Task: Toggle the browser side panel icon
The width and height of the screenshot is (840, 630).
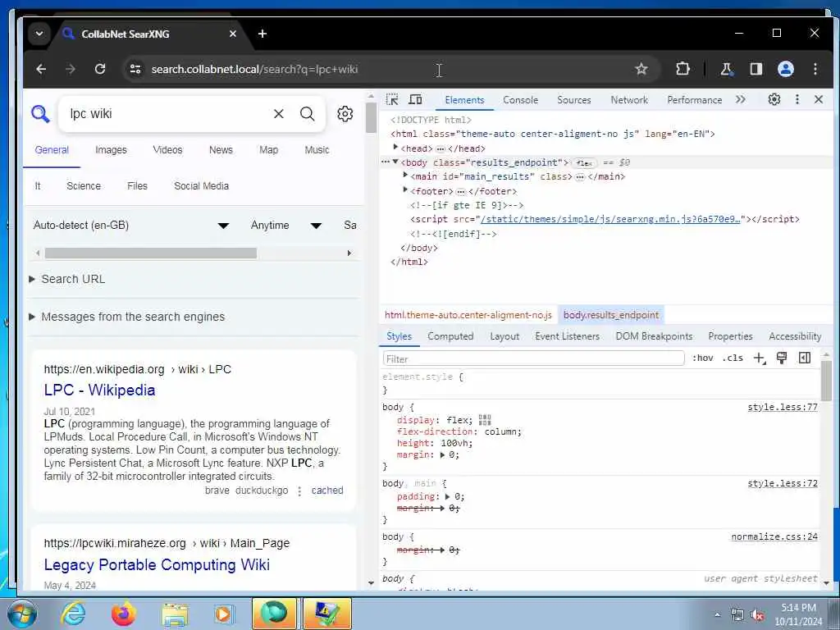Action: point(756,69)
